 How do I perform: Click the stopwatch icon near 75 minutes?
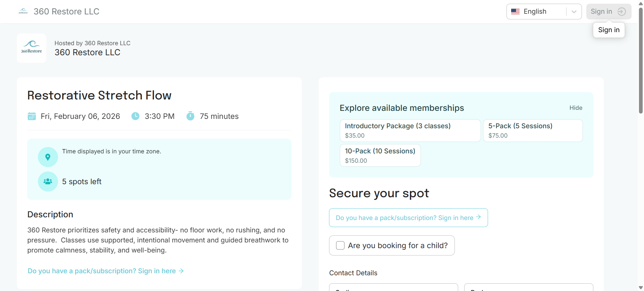click(x=191, y=116)
